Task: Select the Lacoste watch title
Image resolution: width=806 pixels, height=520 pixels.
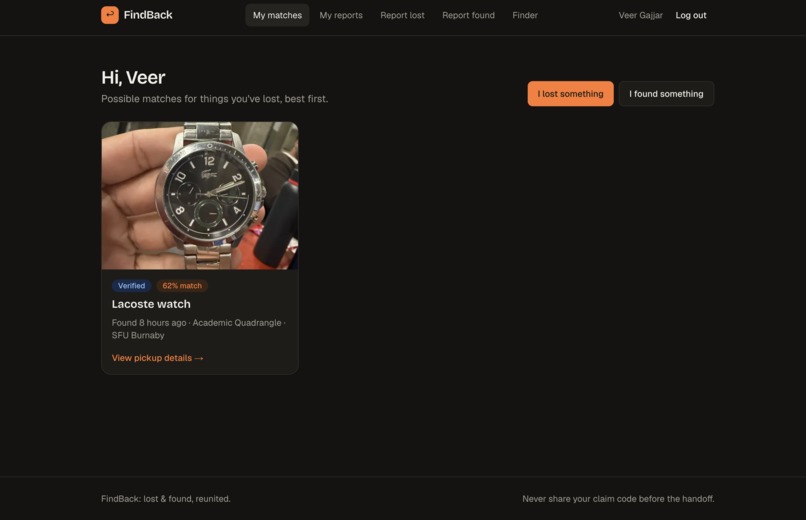Action: pos(151,304)
